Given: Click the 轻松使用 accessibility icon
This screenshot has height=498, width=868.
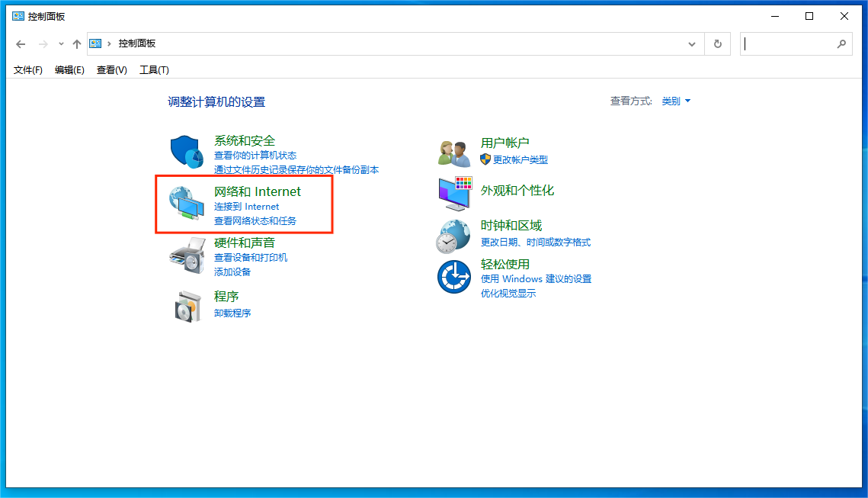Looking at the screenshot, I should coord(454,276).
